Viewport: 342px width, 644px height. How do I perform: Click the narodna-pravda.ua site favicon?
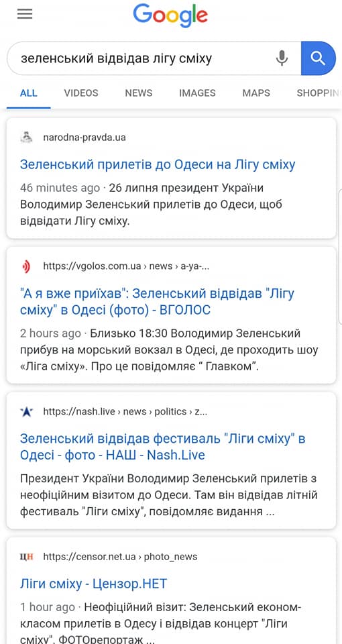tap(27, 137)
